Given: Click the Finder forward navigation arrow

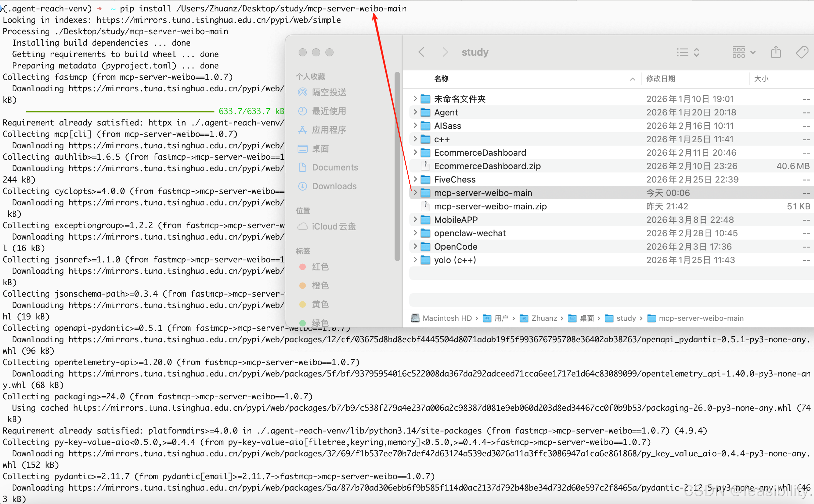Looking at the screenshot, I should pyautogui.click(x=445, y=52).
